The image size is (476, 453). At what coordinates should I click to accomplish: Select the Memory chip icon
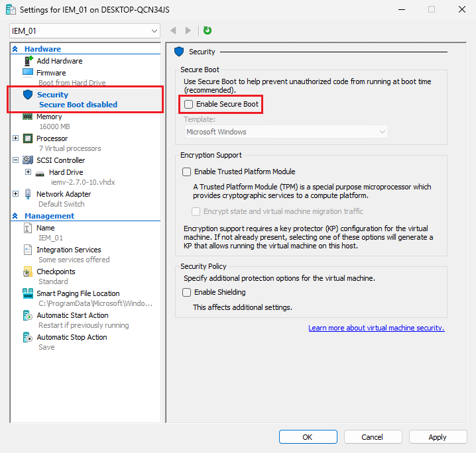(28, 117)
